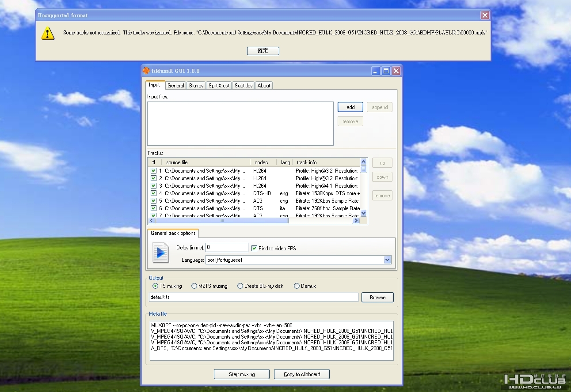The height and width of the screenshot is (392, 571).
Task: Select M2TS muxing output option
Action: coord(194,286)
